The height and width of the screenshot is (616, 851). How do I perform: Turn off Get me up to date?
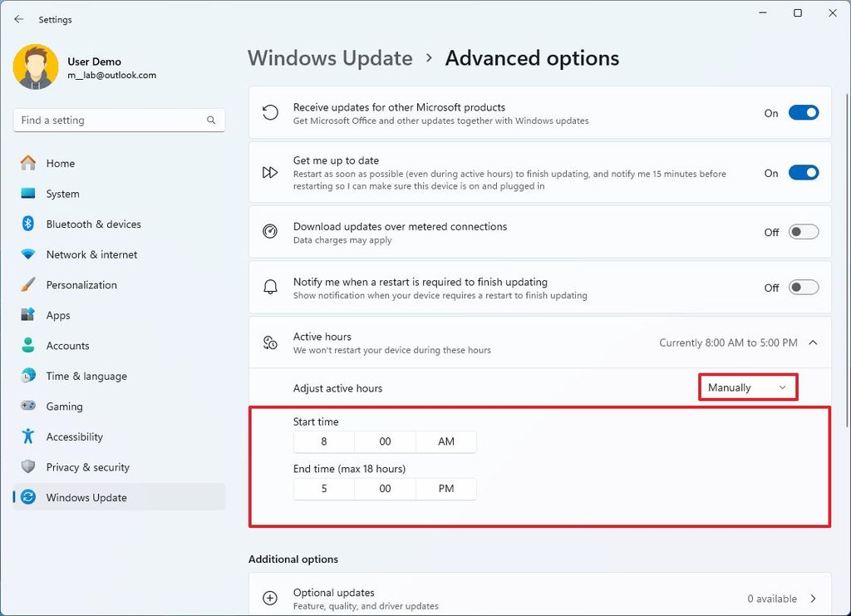click(x=803, y=172)
